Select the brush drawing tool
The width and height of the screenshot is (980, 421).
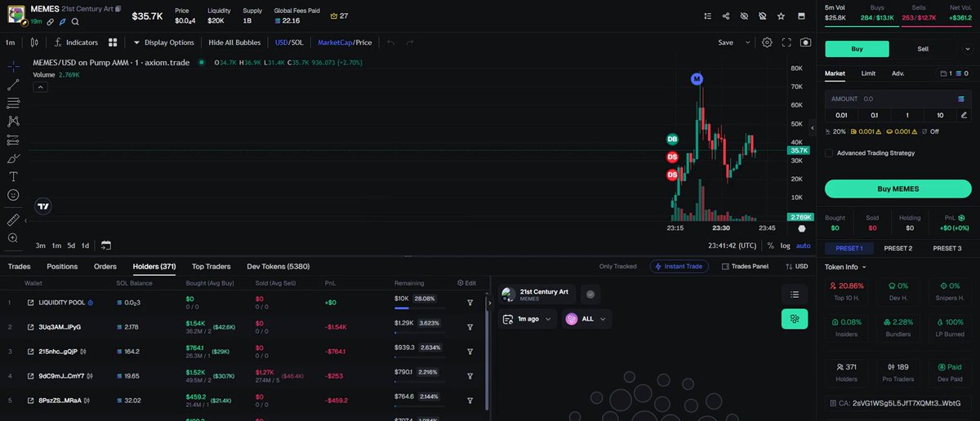(x=13, y=158)
